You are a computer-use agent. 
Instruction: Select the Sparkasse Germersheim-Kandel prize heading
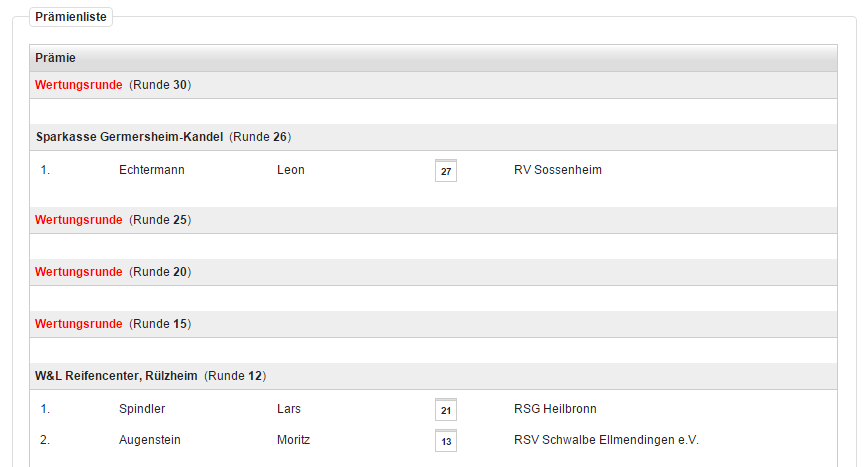(129, 137)
